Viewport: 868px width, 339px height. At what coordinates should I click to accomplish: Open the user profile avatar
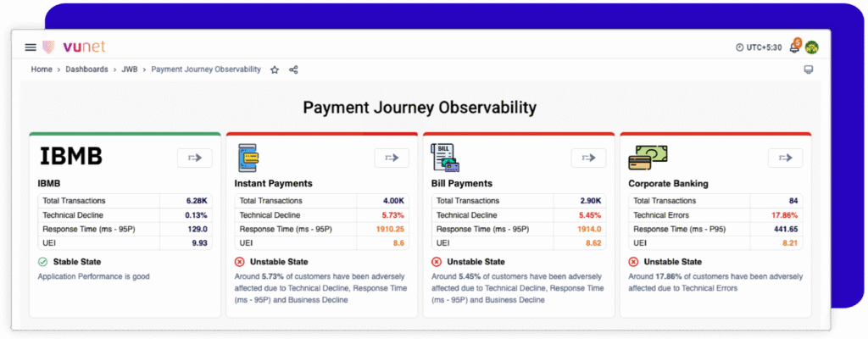812,47
